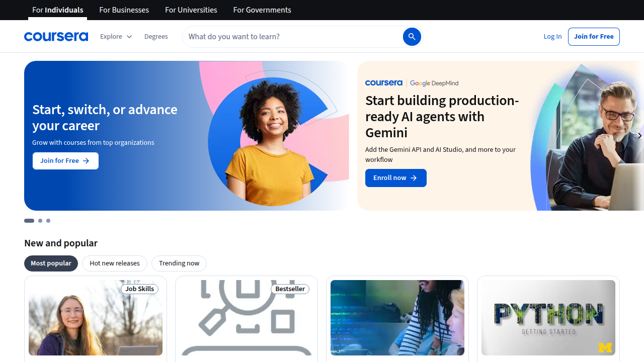Select the first carousel slide indicator
The image size is (644, 362).
pos(29,221)
